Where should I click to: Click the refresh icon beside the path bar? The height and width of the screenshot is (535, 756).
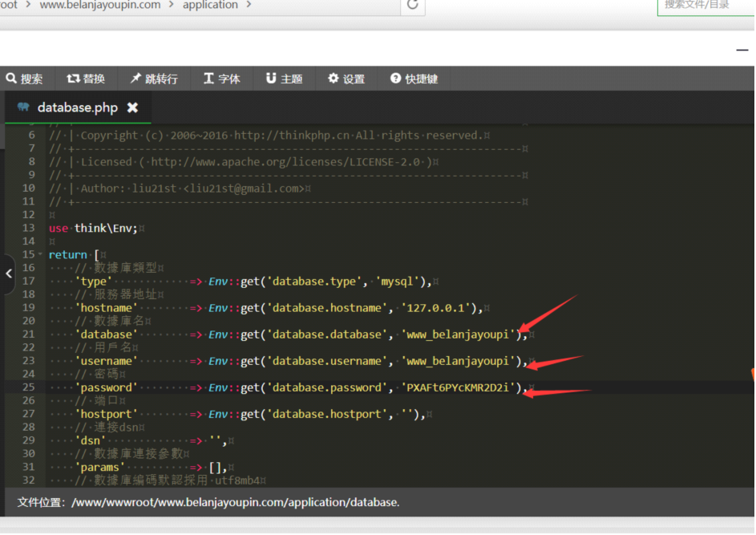point(413,4)
